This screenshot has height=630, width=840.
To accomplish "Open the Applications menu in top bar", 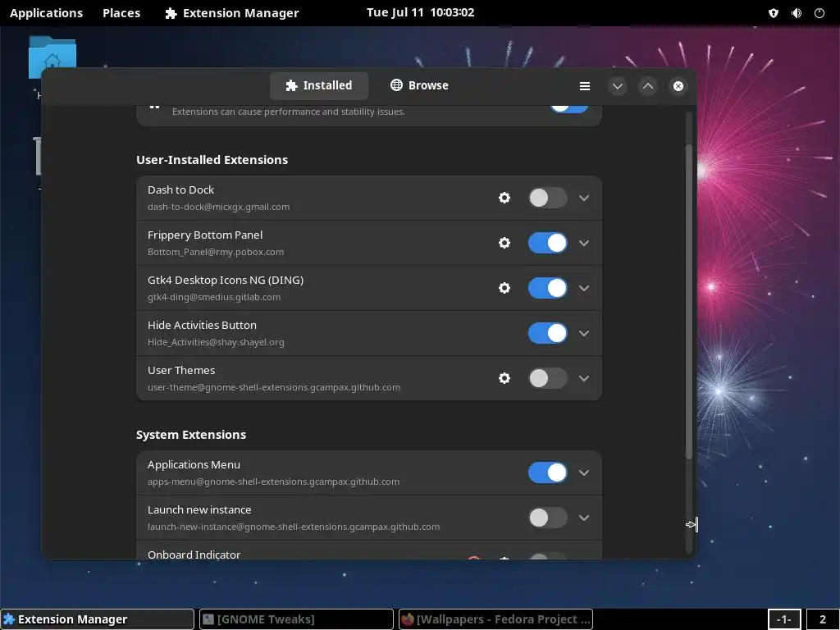I will (46, 13).
